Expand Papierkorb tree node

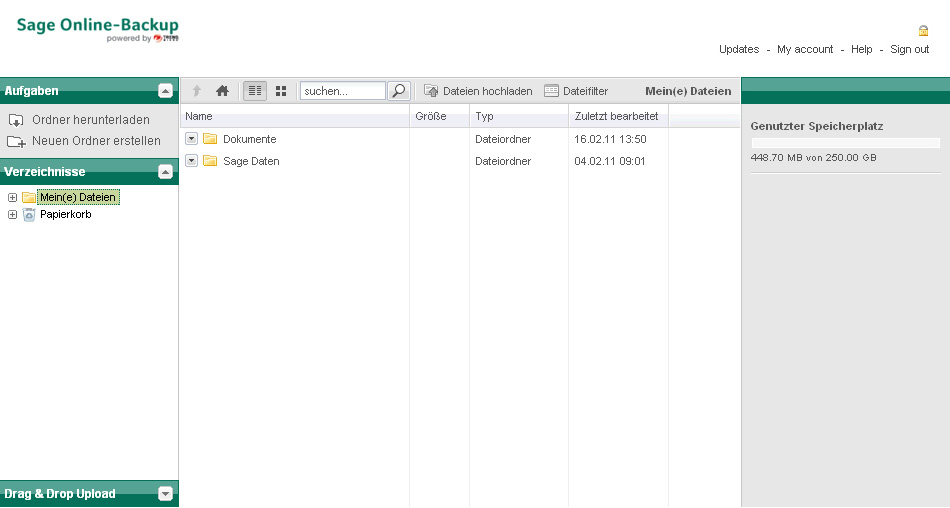[12, 215]
